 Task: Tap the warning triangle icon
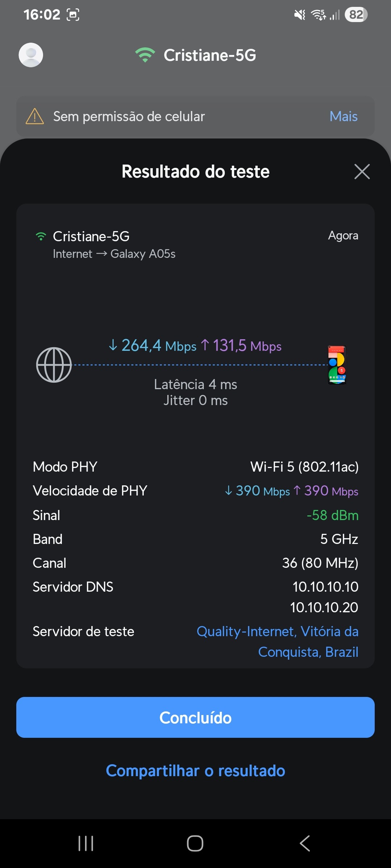pyautogui.click(x=35, y=116)
